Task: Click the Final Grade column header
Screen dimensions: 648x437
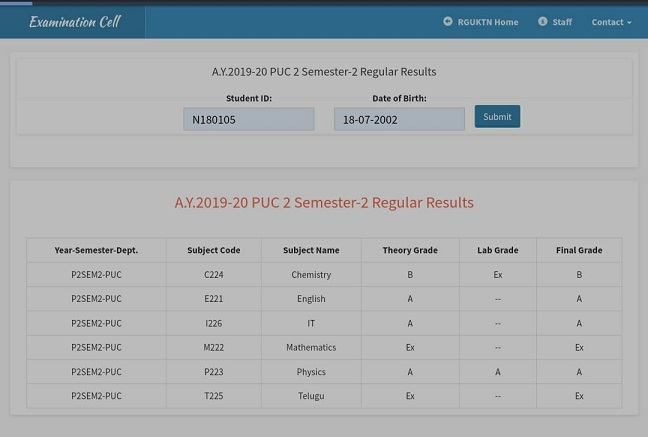Action: coord(579,250)
